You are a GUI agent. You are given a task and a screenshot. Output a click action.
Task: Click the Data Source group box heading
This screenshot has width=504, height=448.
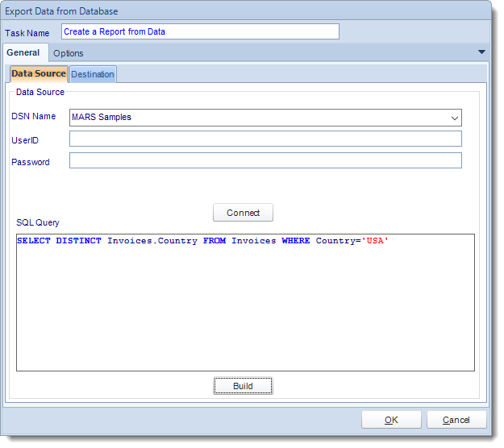pyautogui.click(x=40, y=92)
